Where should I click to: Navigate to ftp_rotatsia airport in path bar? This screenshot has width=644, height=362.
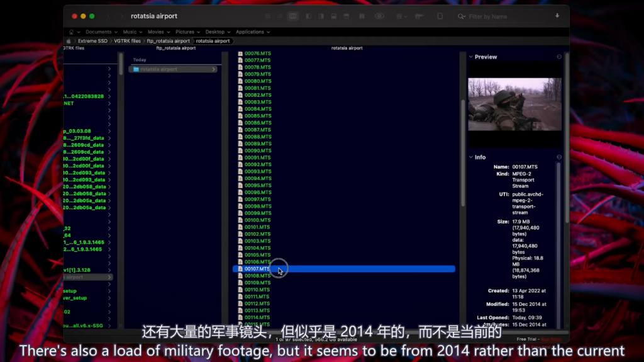169,41
